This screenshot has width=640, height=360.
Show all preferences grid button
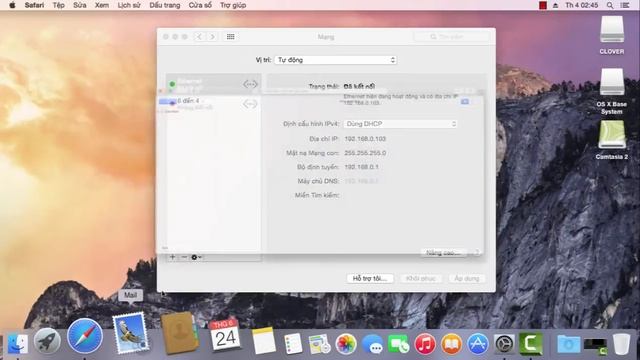[231, 37]
